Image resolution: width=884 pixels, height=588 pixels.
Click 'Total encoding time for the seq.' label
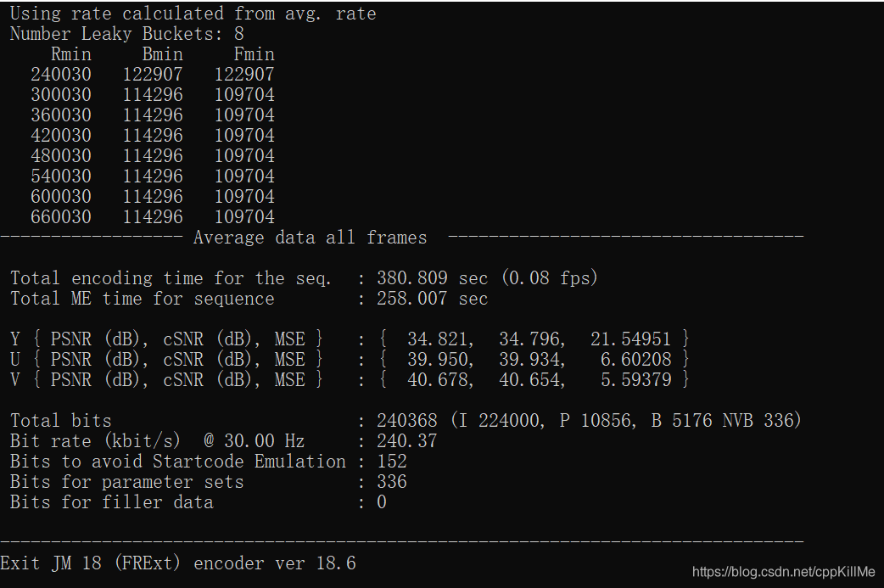[x=171, y=278]
